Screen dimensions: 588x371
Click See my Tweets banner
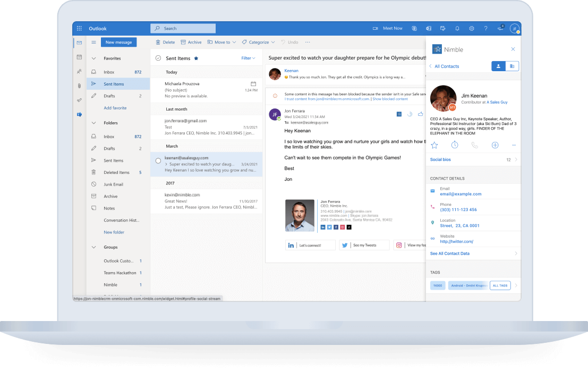pos(364,246)
